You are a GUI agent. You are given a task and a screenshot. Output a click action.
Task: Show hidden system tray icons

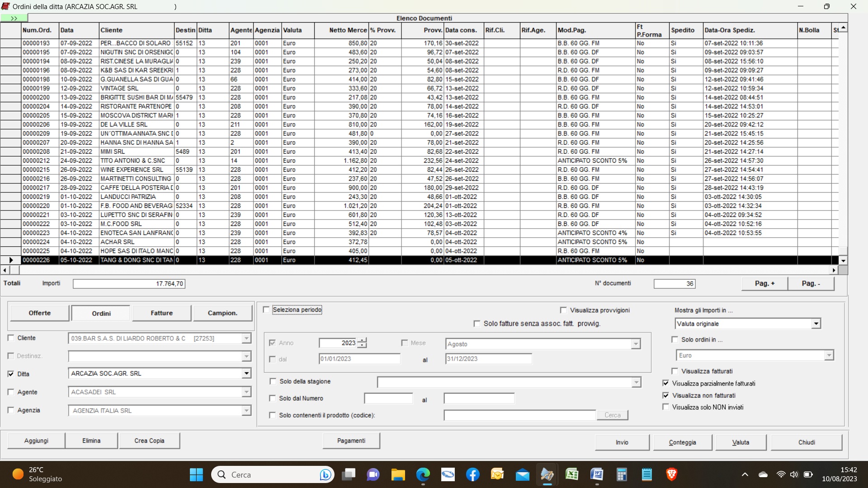(x=745, y=474)
